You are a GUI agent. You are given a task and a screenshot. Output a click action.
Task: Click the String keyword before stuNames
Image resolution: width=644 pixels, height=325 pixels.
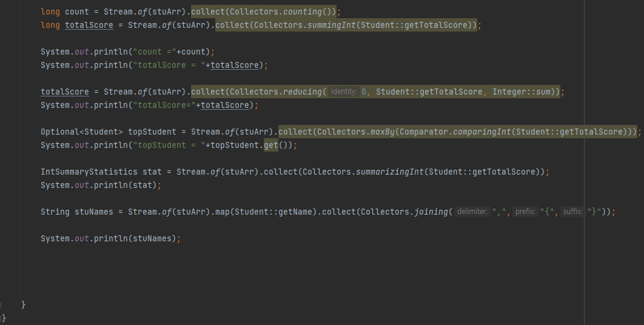pos(55,212)
